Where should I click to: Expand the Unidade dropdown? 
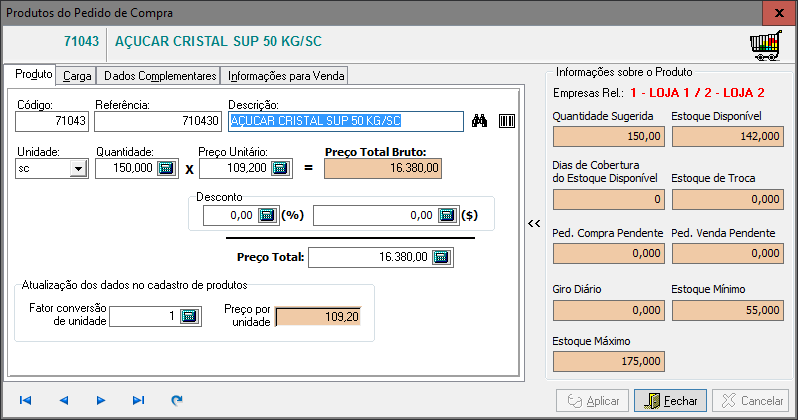coord(77,169)
